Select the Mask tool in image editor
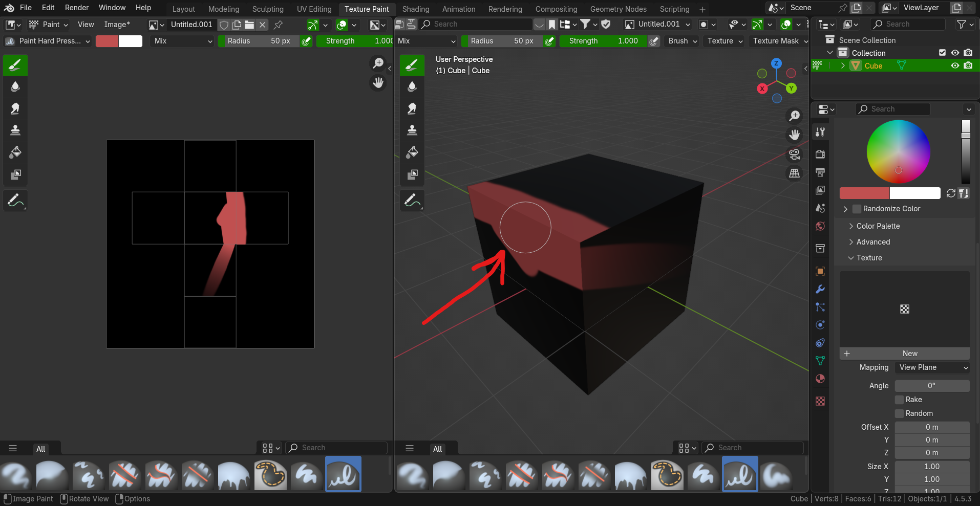This screenshot has height=506, width=980. [15, 174]
